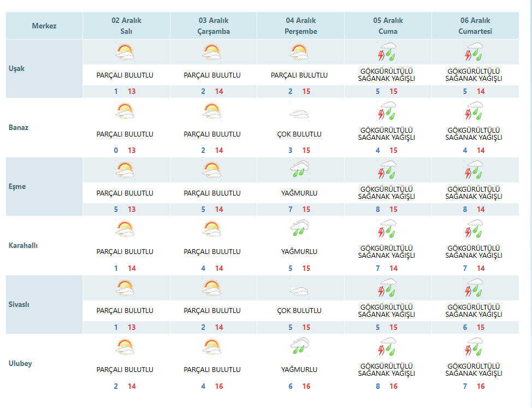The width and height of the screenshot is (532, 408).
Task: Click Banaz thunderstorm icon for 06 Aralık
Action: [474, 111]
